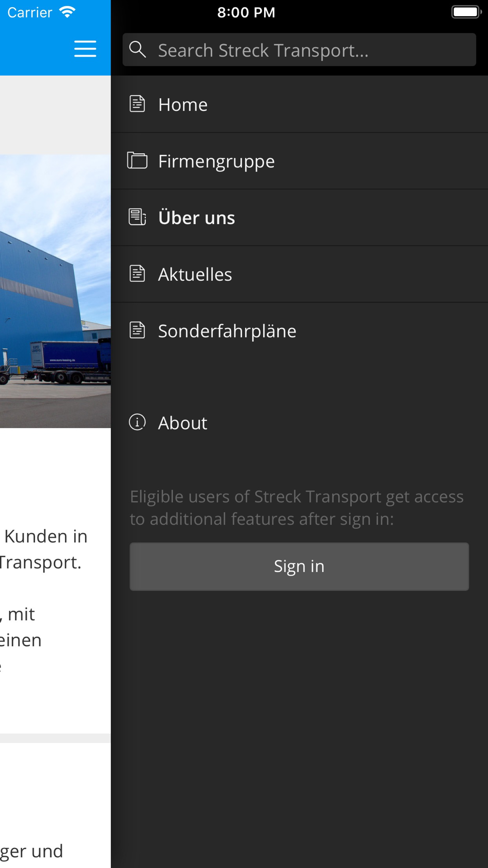The image size is (488, 868).
Task: Open the Sonderfahrpläne menu label
Action: pyautogui.click(x=227, y=331)
